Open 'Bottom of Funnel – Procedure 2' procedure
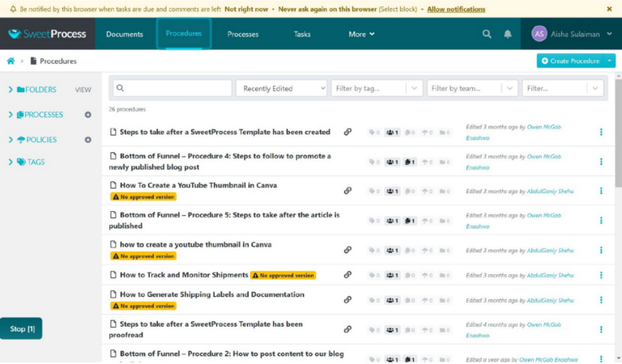622x364 pixels. pos(232,353)
